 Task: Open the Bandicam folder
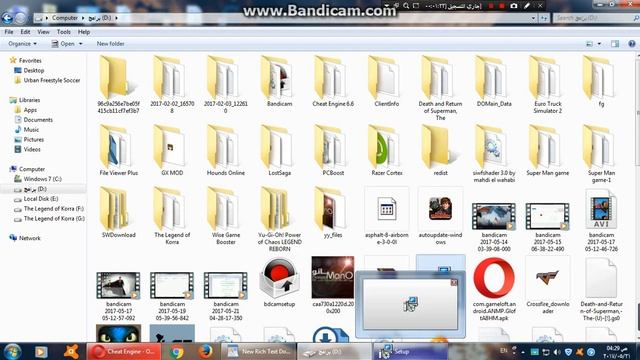tap(280, 82)
